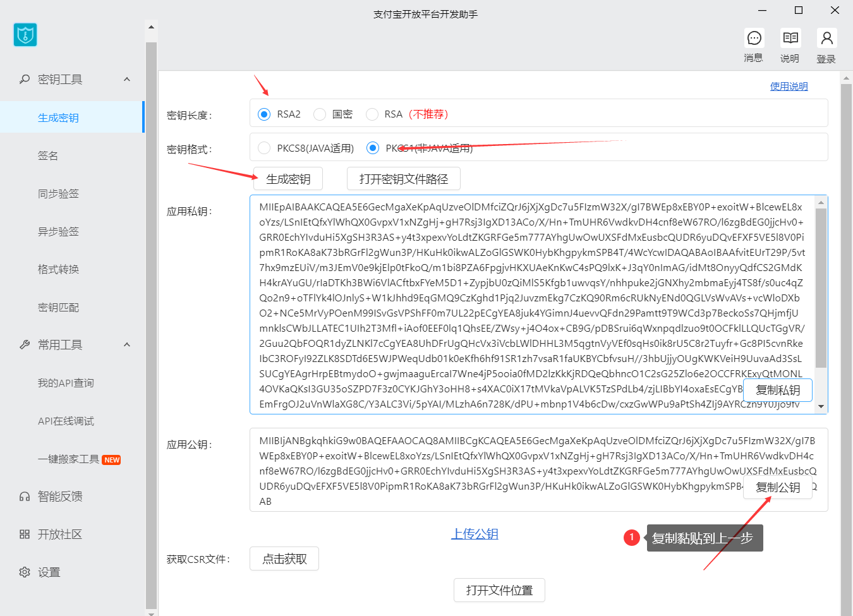This screenshot has width=853, height=616.
Task: Open the 同步验签 sidebar item
Action: (x=58, y=193)
